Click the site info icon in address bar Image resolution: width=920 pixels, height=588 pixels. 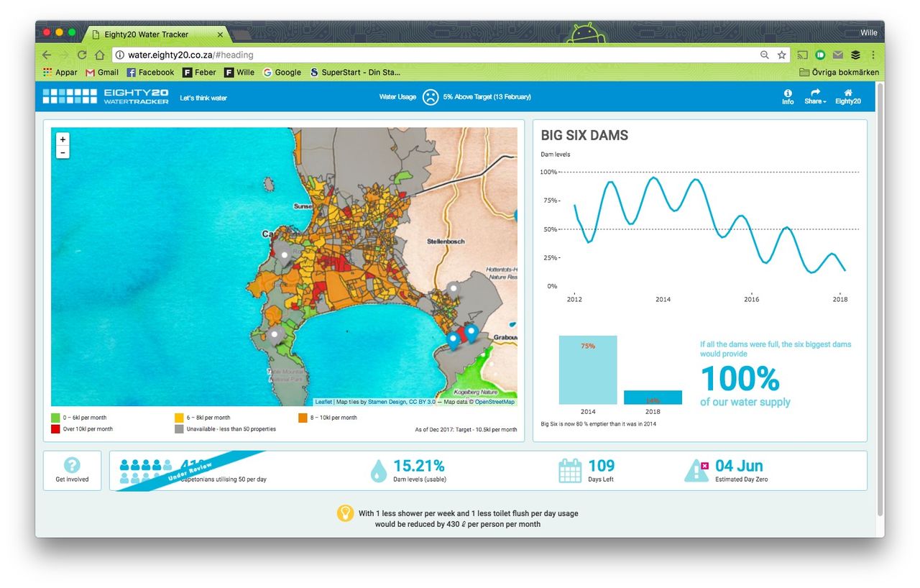(x=120, y=55)
